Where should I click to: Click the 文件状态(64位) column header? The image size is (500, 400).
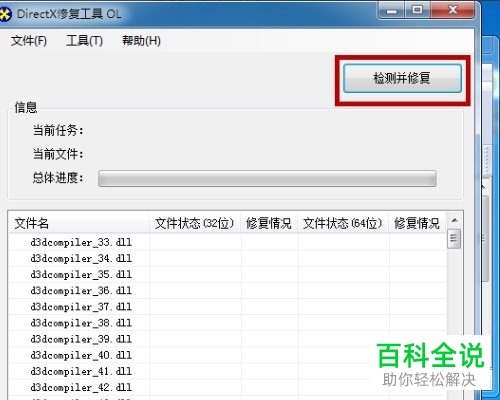pos(343,223)
